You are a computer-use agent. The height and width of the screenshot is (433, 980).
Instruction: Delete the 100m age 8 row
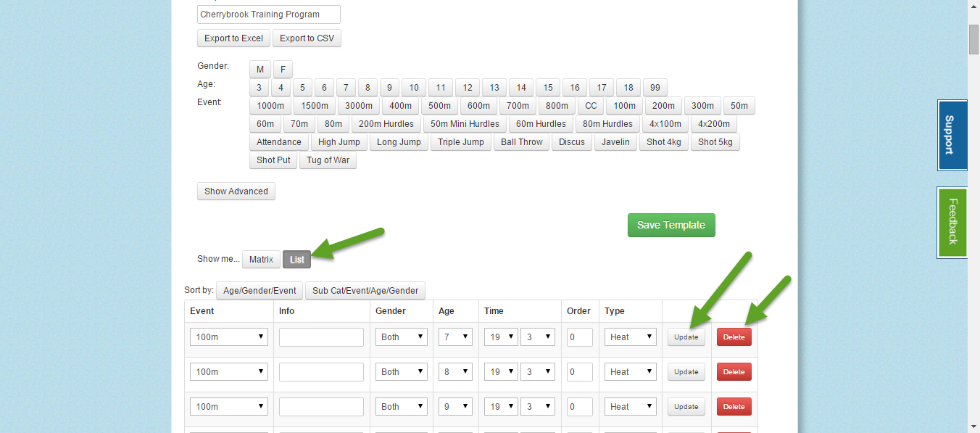(x=734, y=371)
